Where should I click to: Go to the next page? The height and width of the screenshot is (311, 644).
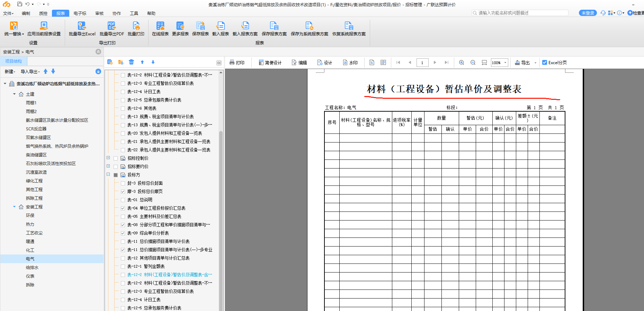[x=435, y=62]
